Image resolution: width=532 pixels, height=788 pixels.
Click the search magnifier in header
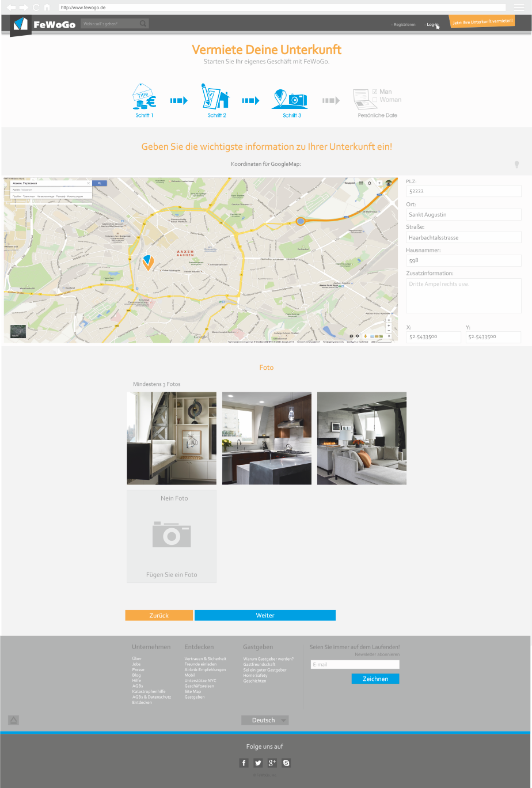pos(143,24)
